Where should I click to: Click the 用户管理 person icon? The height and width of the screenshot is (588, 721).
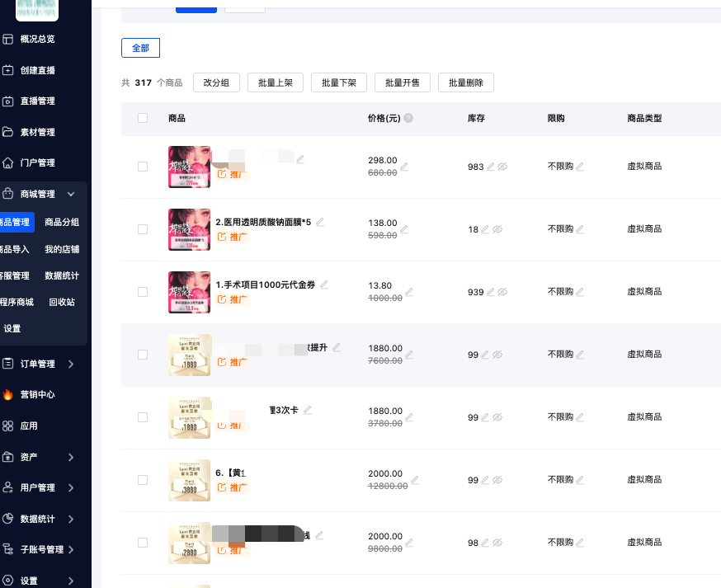(x=7, y=487)
